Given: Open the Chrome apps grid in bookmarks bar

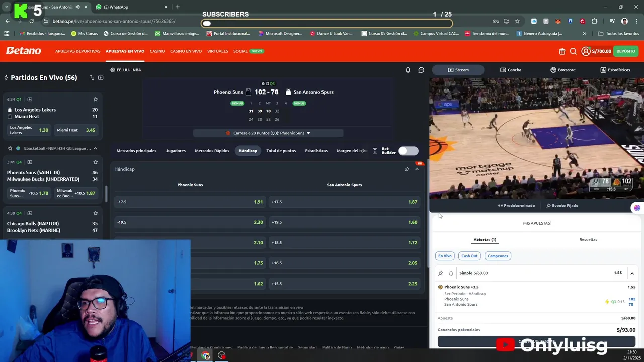Looking at the screenshot, I should [x=7, y=34].
